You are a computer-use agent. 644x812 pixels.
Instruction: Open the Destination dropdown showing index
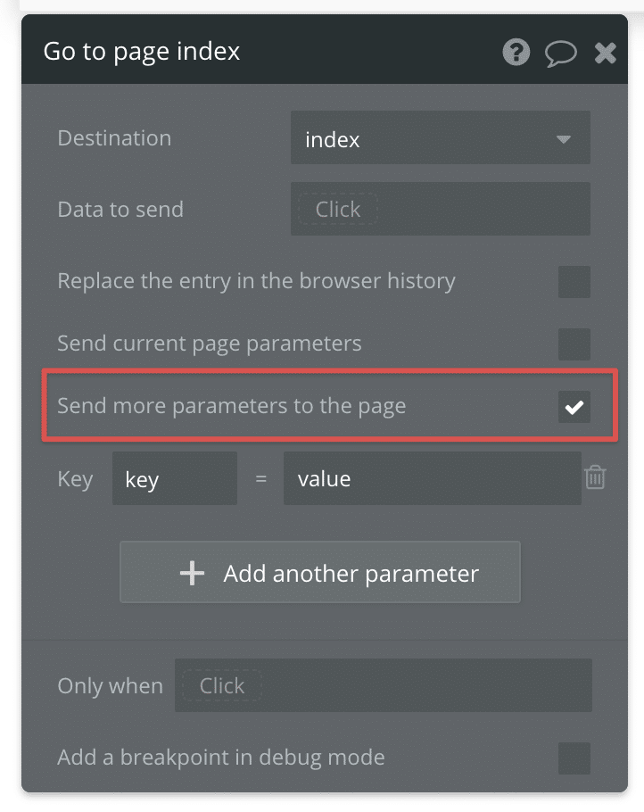pyautogui.click(x=440, y=138)
